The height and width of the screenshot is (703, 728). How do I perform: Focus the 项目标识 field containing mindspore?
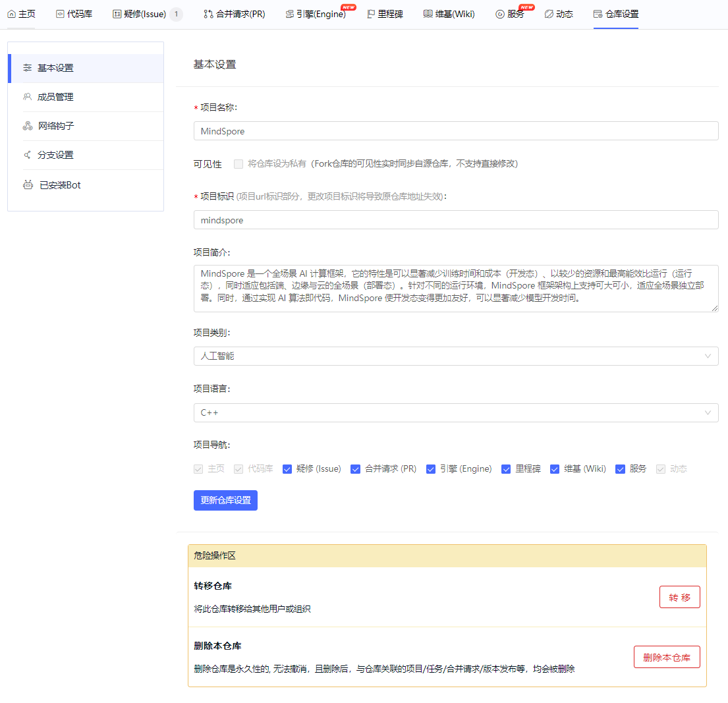(456, 220)
